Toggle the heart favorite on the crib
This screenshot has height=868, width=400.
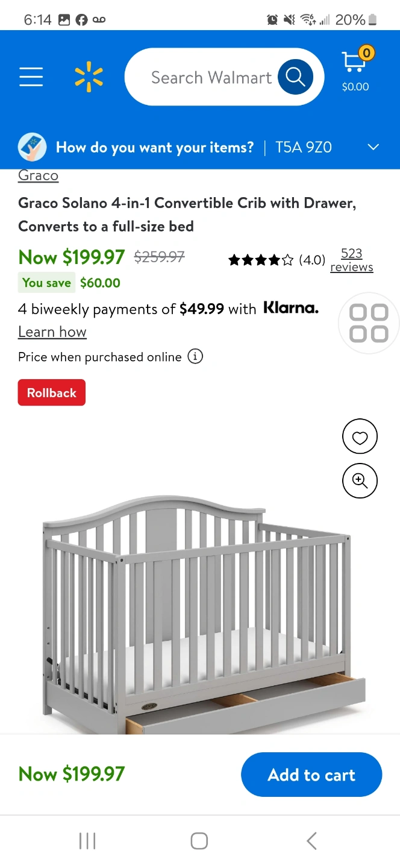360,436
